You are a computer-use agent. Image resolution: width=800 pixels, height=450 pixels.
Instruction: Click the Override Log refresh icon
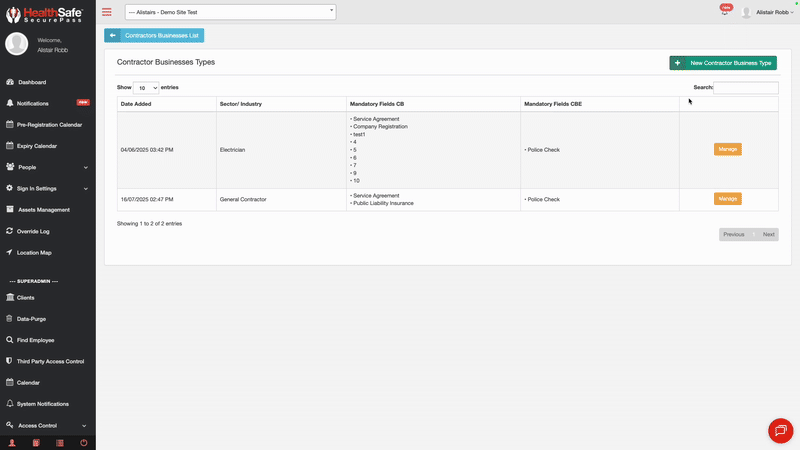click(x=10, y=231)
